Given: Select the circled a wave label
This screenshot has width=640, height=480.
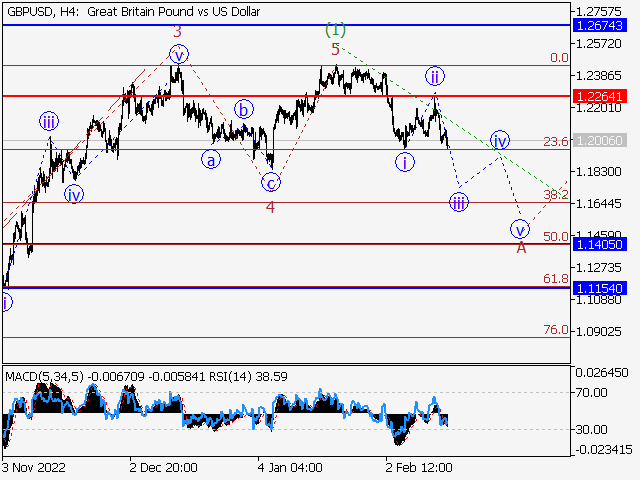Looking at the screenshot, I should 211,160.
